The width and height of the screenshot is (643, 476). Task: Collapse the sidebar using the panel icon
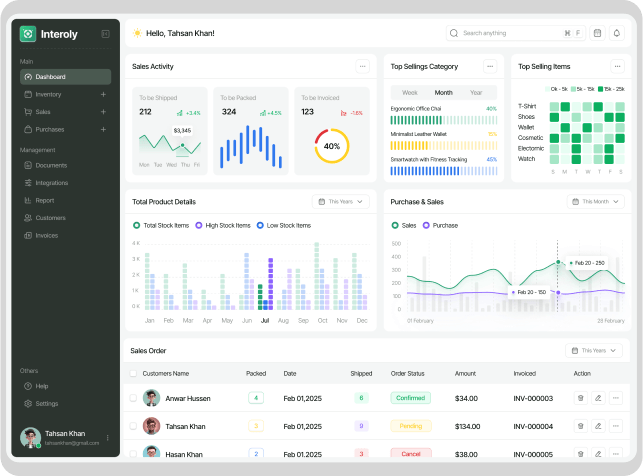coord(106,34)
